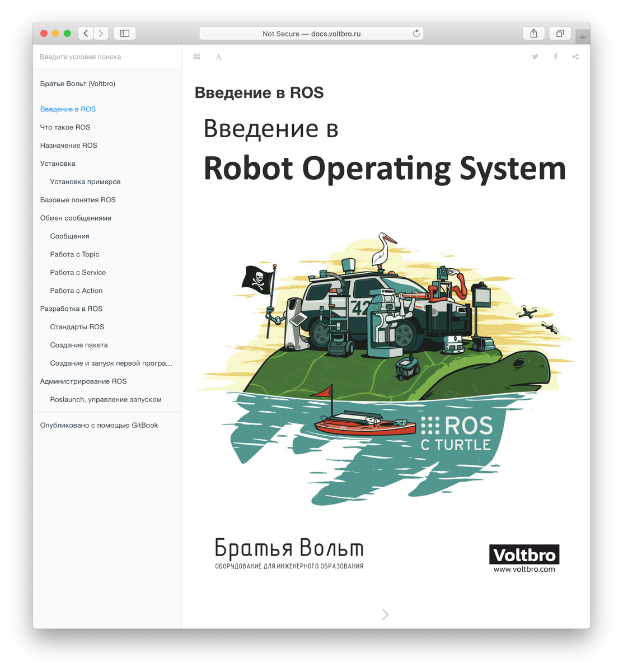The width and height of the screenshot is (623, 672).
Task: Toggle the Safari sidebar button
Action: 125,34
